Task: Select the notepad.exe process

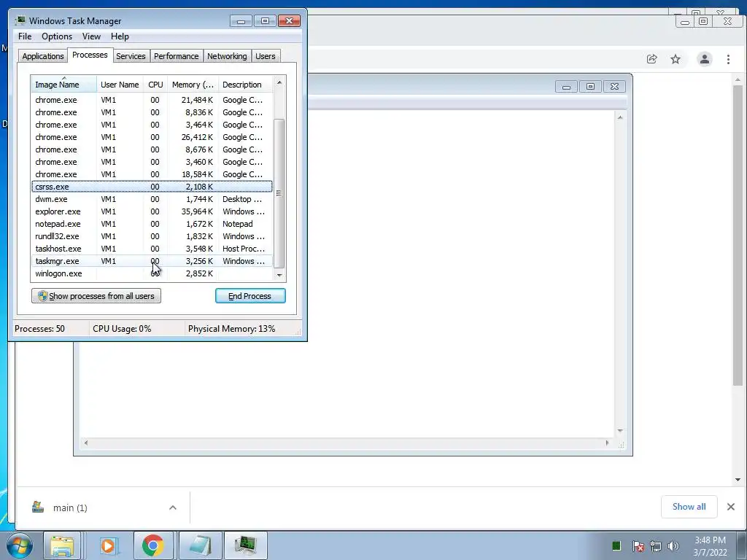Action: [152, 224]
